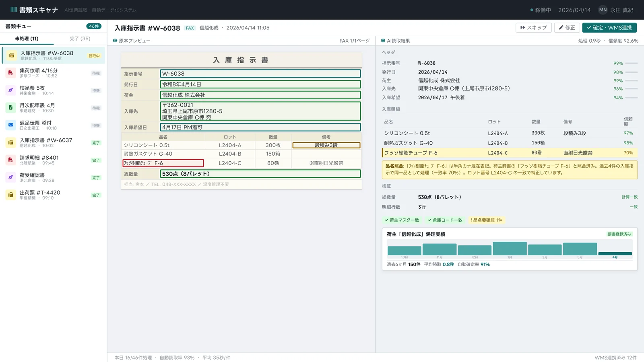Click the 待機 badge on 集荷依頼 row
The image size is (644, 362).
pyautogui.click(x=96, y=73)
